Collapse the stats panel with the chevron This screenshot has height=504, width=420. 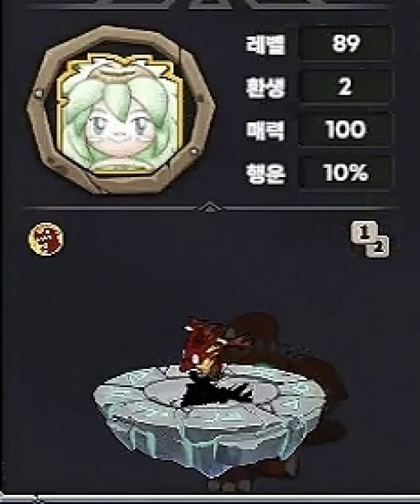point(209,206)
